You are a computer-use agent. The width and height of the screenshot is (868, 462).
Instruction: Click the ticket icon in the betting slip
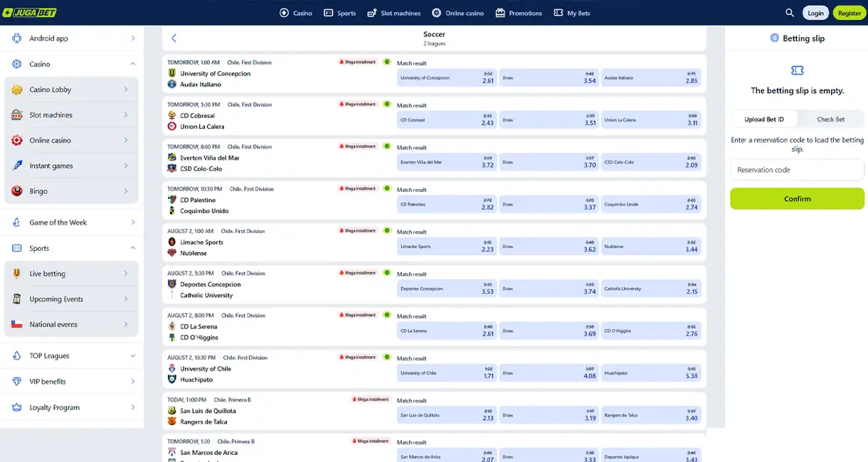[797, 70]
